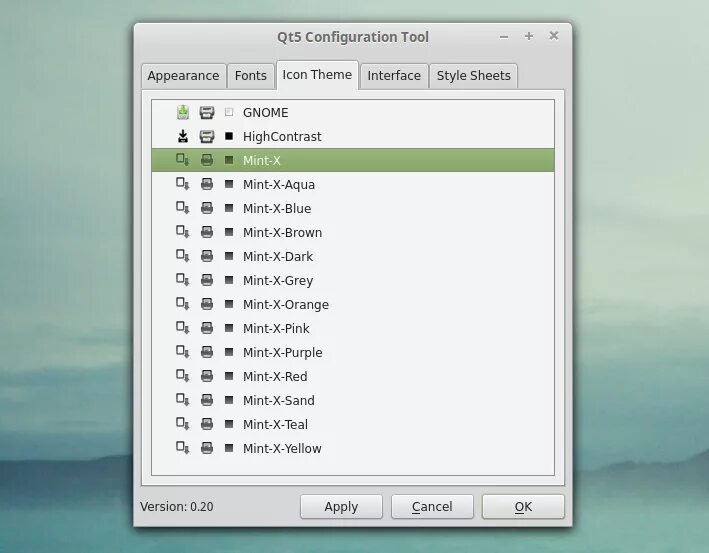This screenshot has height=553, width=709.
Task: Select the Mint-X-Blue theme
Action: point(353,208)
